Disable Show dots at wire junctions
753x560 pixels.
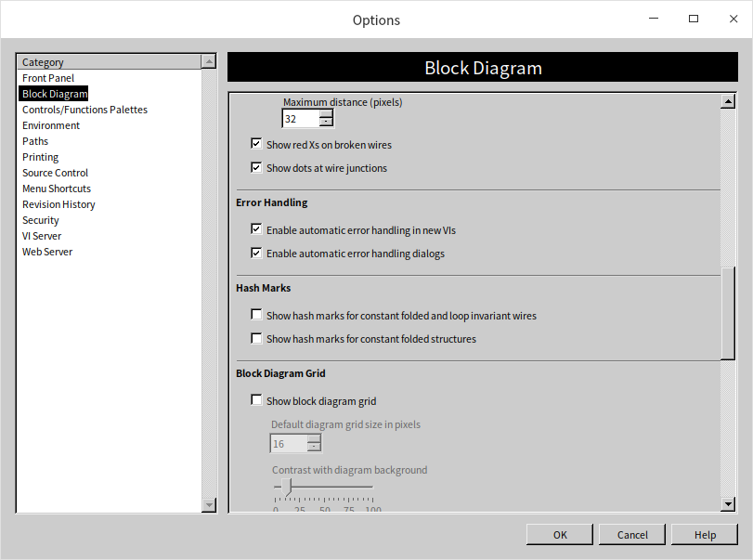coord(256,168)
